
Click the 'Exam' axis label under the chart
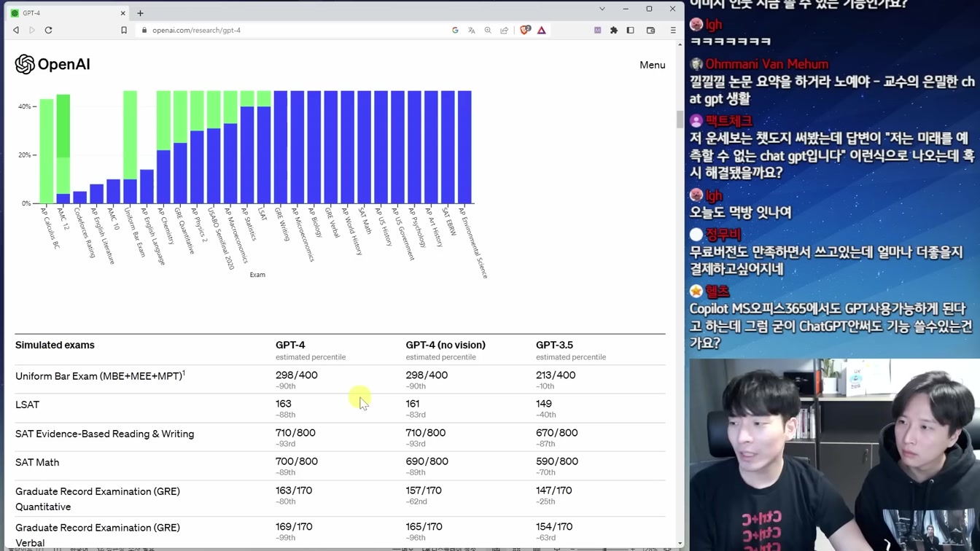[x=257, y=275]
